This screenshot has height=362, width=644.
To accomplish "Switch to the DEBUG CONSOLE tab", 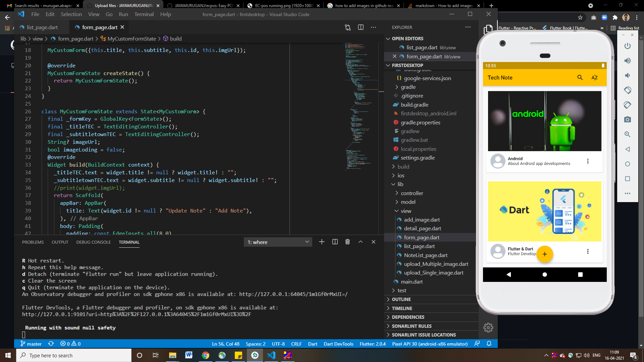I will pos(93,242).
